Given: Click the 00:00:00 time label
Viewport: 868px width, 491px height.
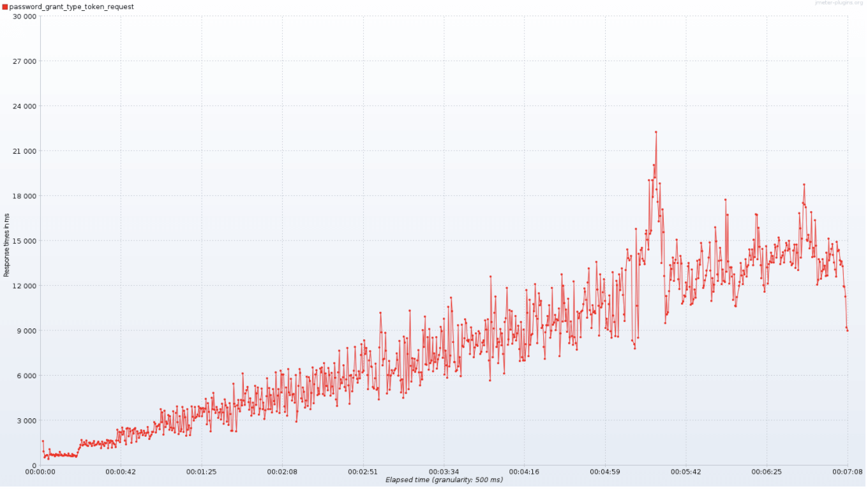Looking at the screenshot, I should click(40, 472).
